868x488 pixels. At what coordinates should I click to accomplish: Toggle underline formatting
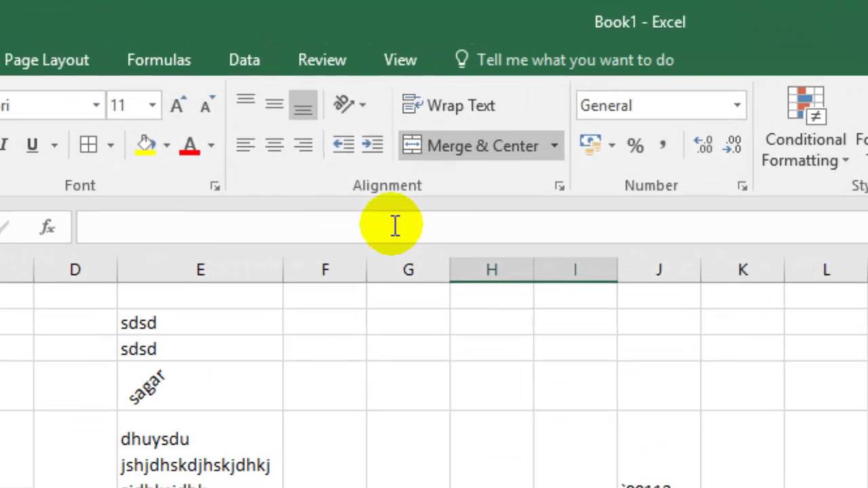click(x=32, y=145)
